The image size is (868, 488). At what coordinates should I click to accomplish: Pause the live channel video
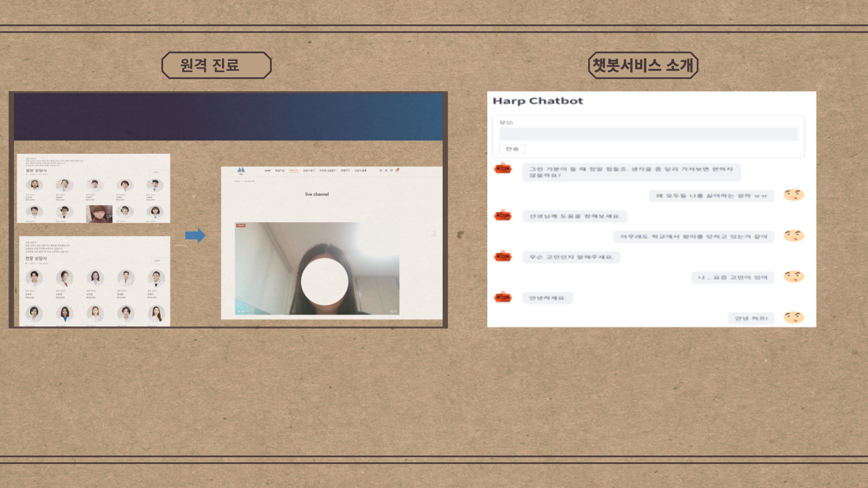click(239, 311)
